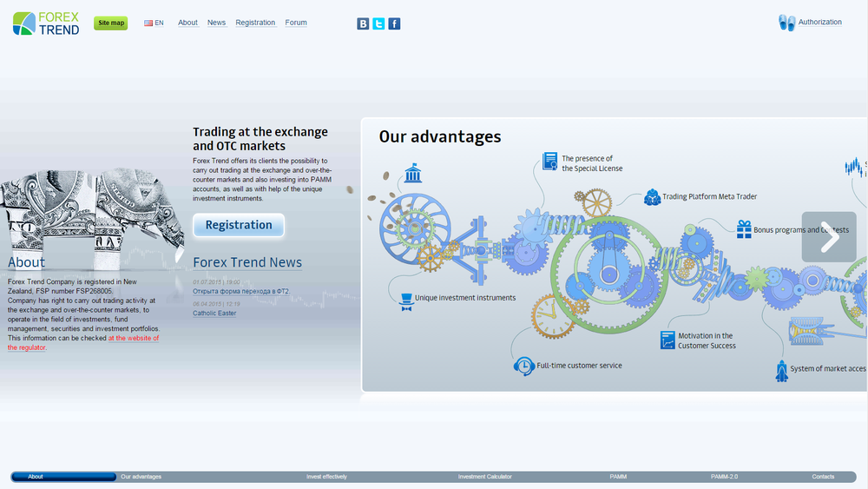This screenshot has width=868, height=489.
Task: Advance the advantages slider with next arrow
Action: tap(829, 237)
